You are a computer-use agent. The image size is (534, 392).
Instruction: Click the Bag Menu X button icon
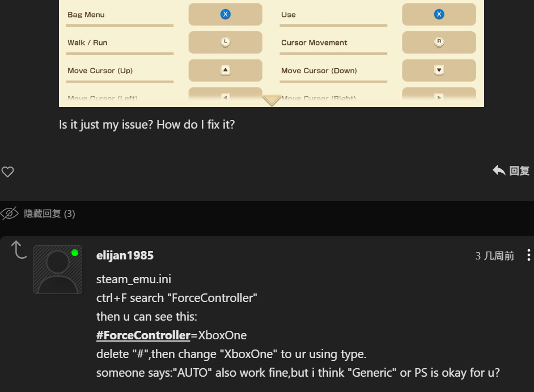[x=225, y=14]
